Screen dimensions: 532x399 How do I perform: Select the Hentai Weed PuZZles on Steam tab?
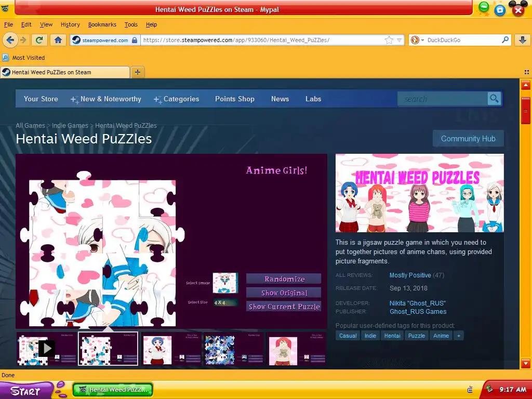coord(65,72)
